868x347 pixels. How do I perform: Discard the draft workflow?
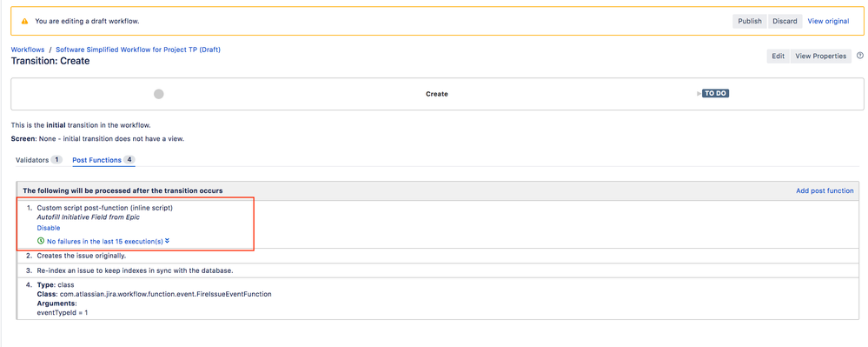(x=785, y=21)
